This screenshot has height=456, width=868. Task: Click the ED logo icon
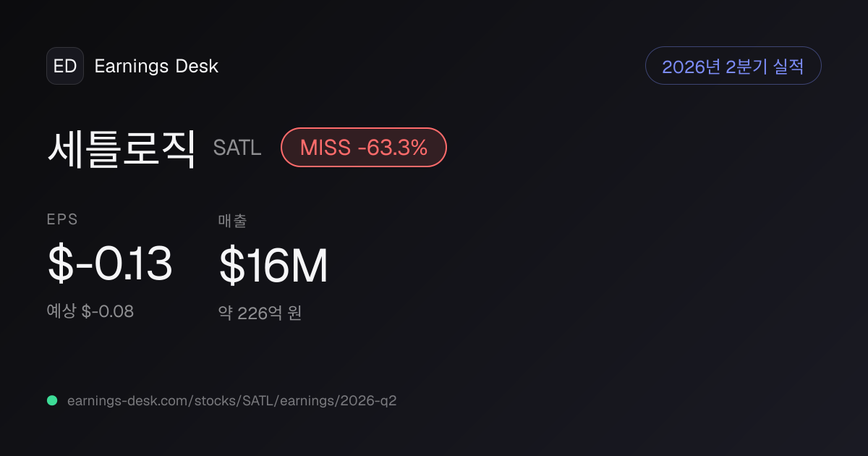click(x=65, y=66)
